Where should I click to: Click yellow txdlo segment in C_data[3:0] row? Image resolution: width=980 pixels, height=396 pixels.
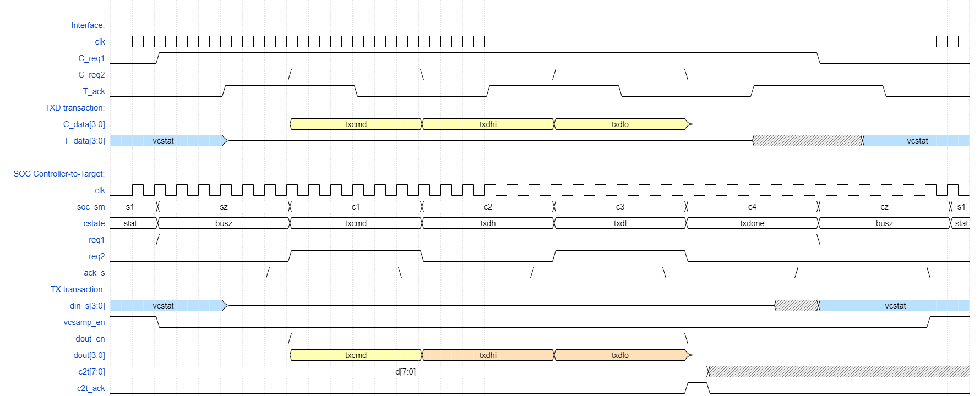pos(620,124)
